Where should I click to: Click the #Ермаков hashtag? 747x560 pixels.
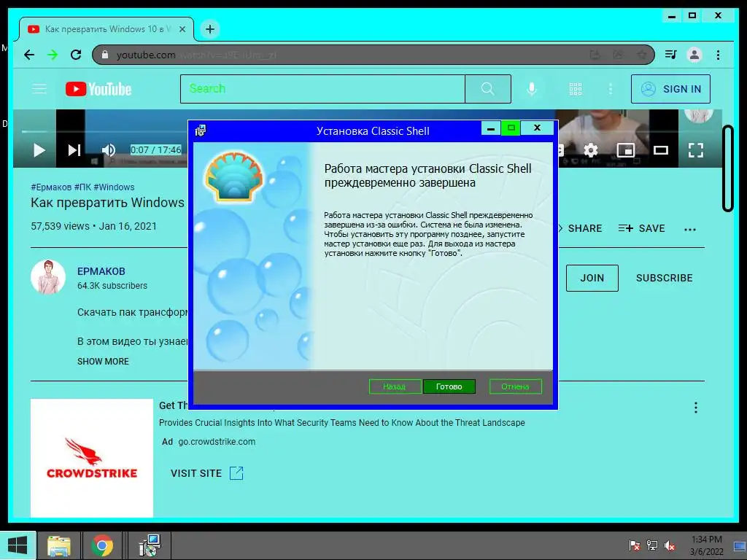51,187
